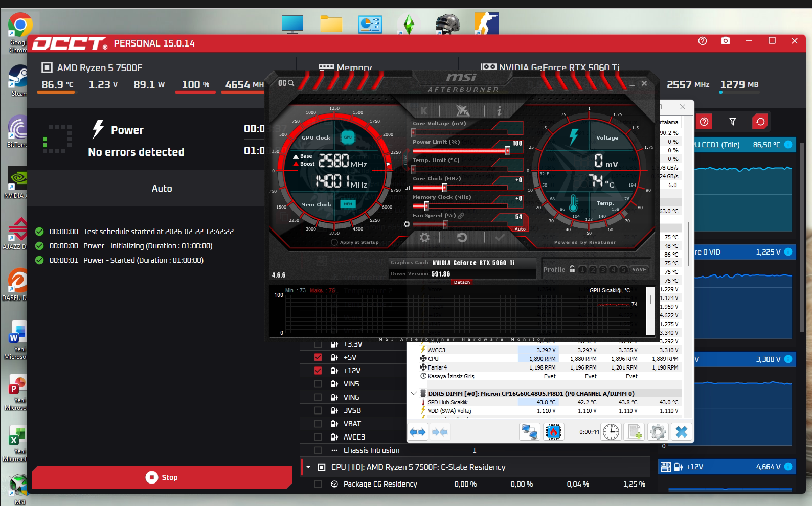Viewport: 812px width, 506px height.
Task: Toggle Auto fan speed in Afterburner
Action: 520,229
